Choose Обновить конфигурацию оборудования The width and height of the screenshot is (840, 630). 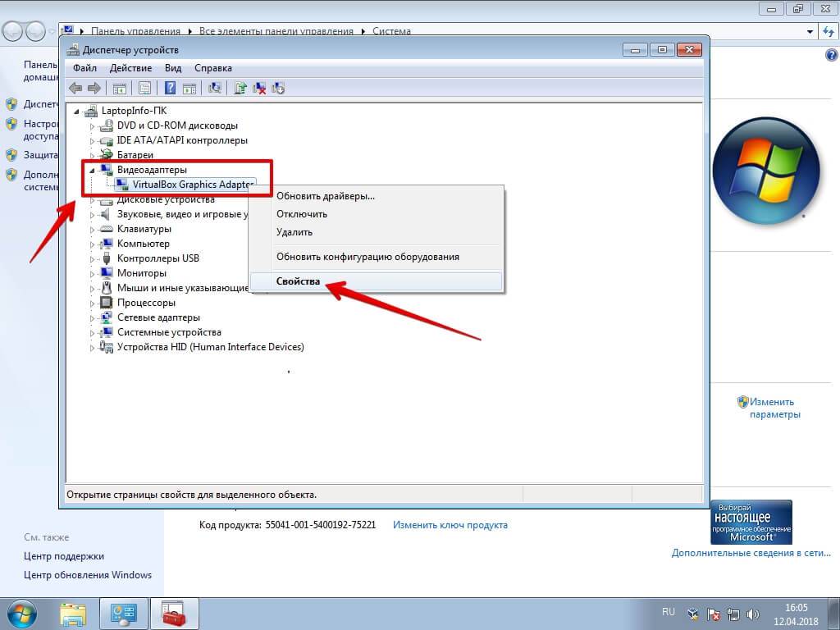point(377,257)
